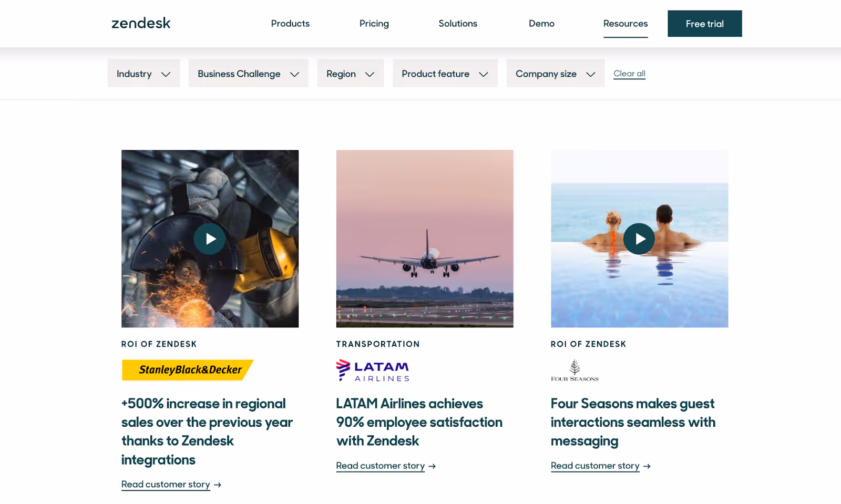Image resolution: width=841 pixels, height=504 pixels.
Task: Expand the Product feature filter
Action: pos(445,74)
